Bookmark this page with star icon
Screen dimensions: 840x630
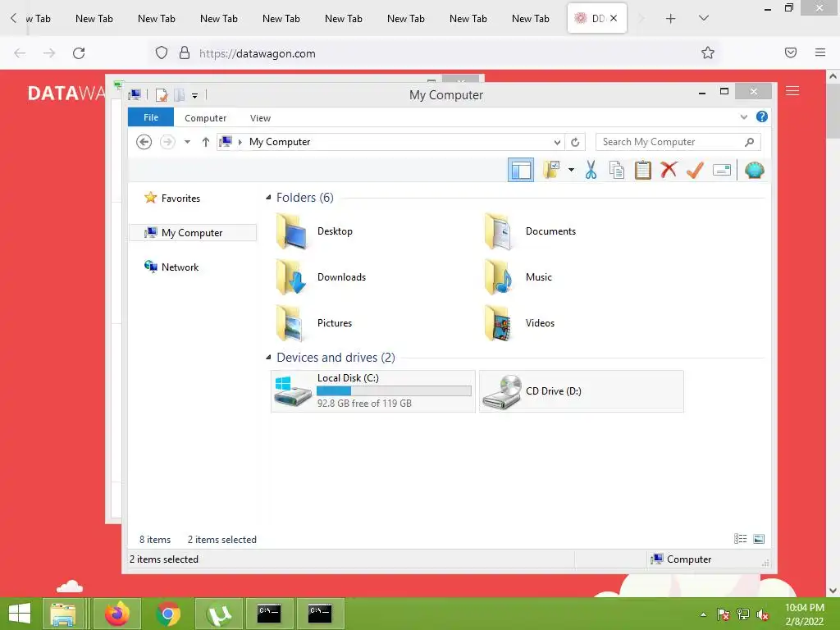[x=708, y=52]
